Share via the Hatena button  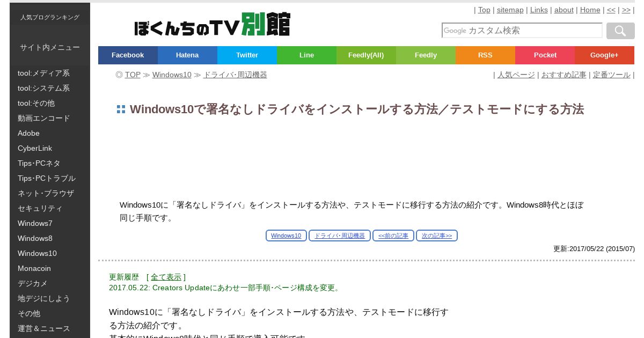pyautogui.click(x=187, y=55)
